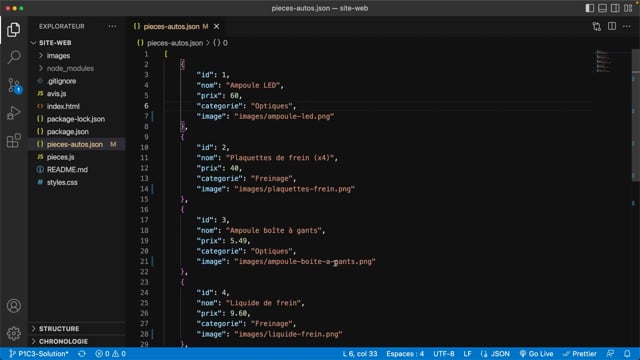Change indentation via Espaces : 4
The width and height of the screenshot is (640, 360).
[405, 354]
